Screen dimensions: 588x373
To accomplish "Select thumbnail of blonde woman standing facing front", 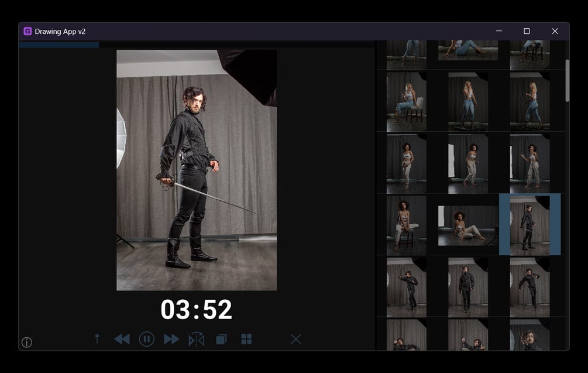I will 468,102.
